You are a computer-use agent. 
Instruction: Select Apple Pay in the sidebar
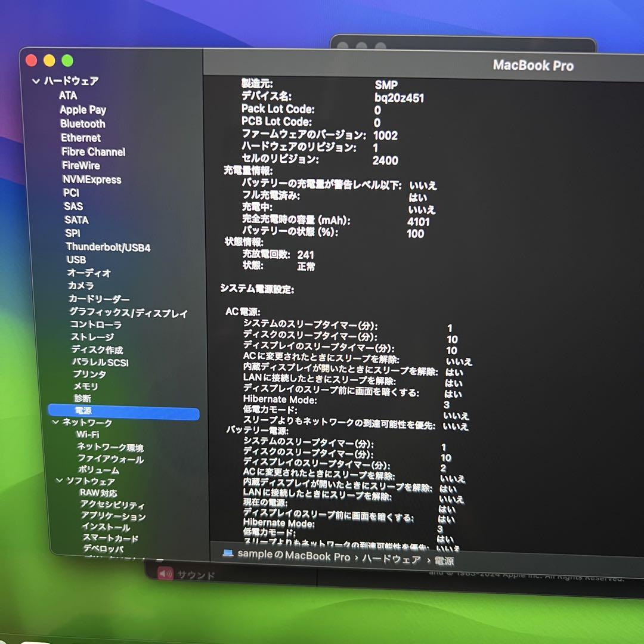[83, 110]
